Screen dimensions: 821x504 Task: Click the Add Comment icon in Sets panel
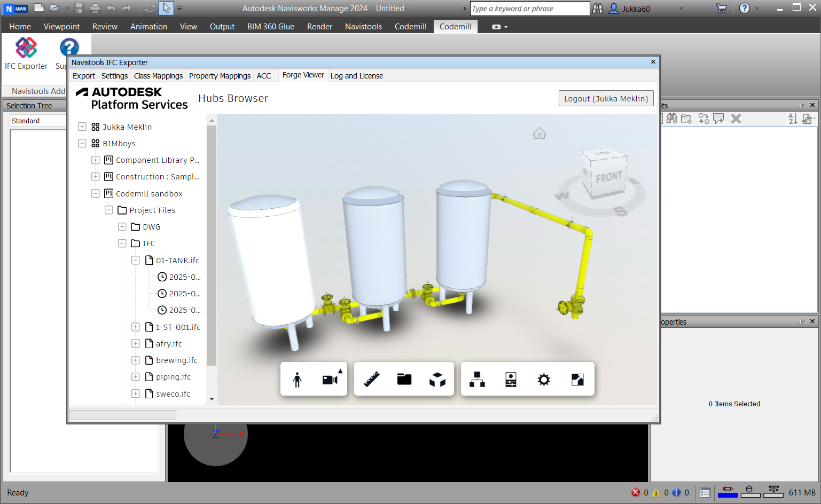(x=718, y=119)
